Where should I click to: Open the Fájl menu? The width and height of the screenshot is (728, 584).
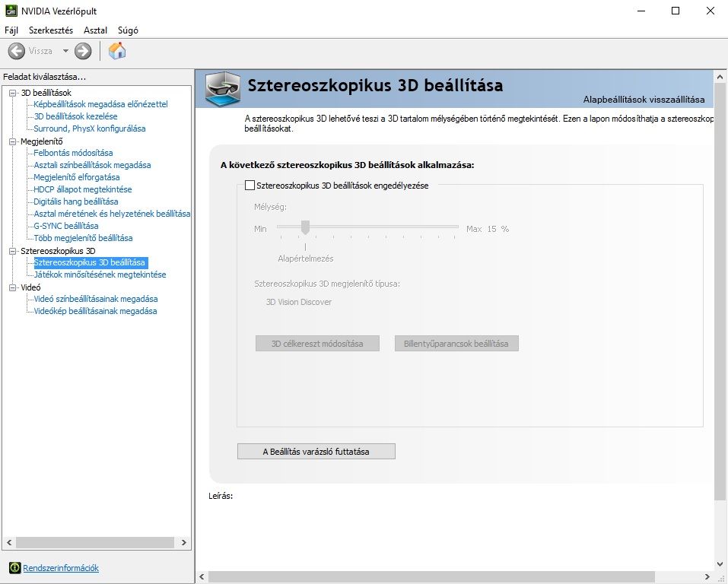point(11,30)
